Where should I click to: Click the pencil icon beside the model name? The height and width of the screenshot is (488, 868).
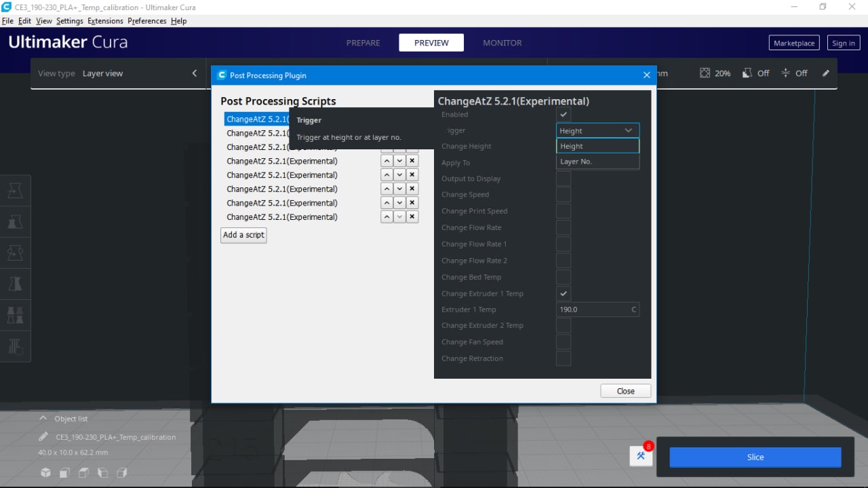(x=43, y=436)
